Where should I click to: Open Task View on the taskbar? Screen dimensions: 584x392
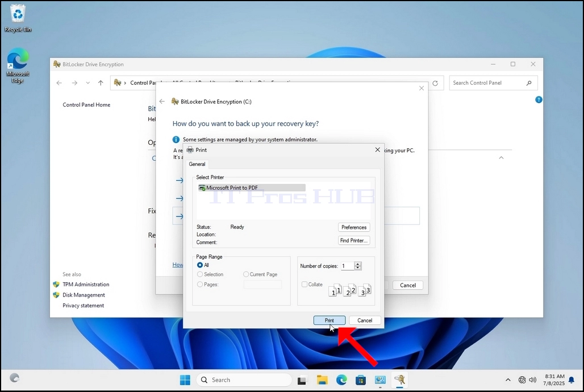302,380
